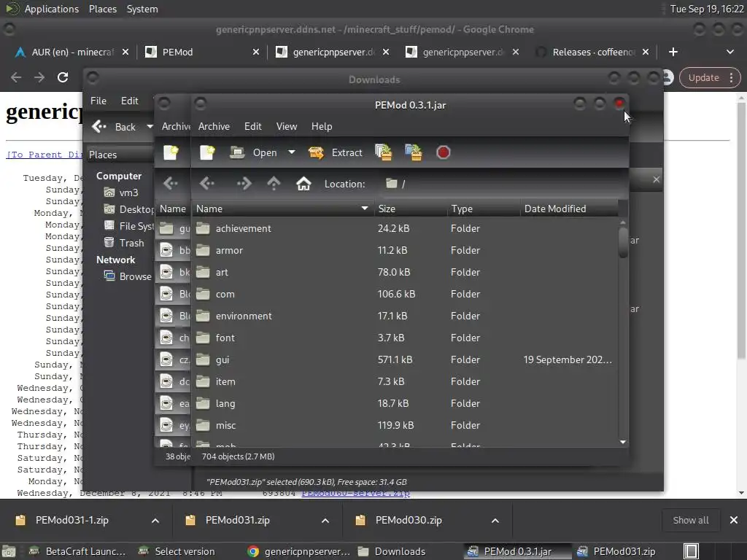
Task: Click the red stop operation icon
Action: click(x=443, y=152)
